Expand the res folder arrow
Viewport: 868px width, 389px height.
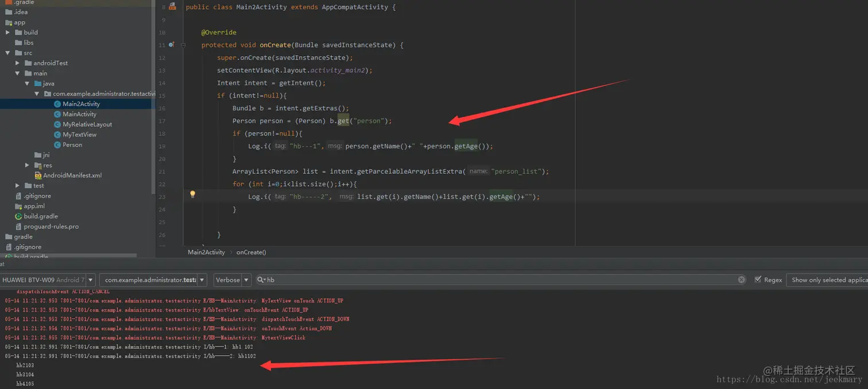pyautogui.click(x=28, y=165)
